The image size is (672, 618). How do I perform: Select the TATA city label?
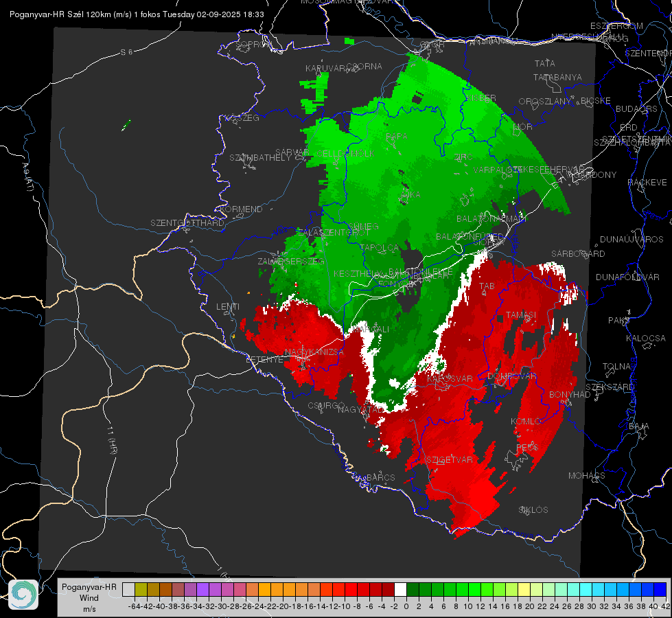545,63
